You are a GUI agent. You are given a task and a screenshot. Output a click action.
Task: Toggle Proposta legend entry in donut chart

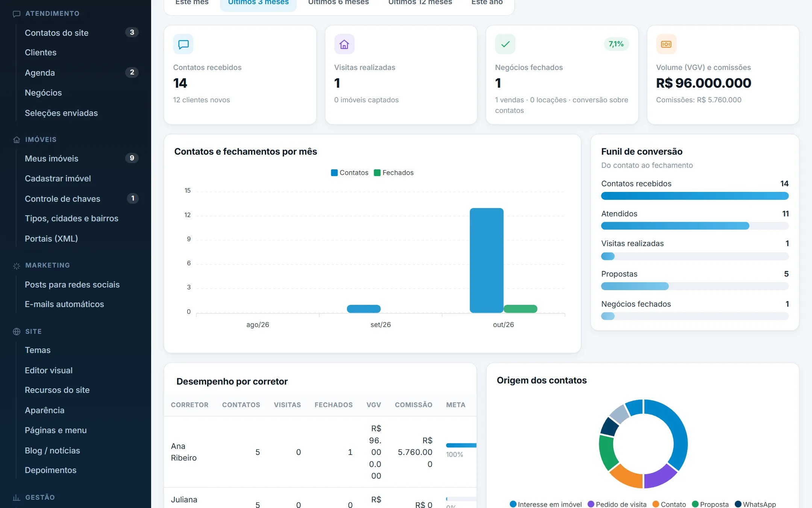(710, 504)
